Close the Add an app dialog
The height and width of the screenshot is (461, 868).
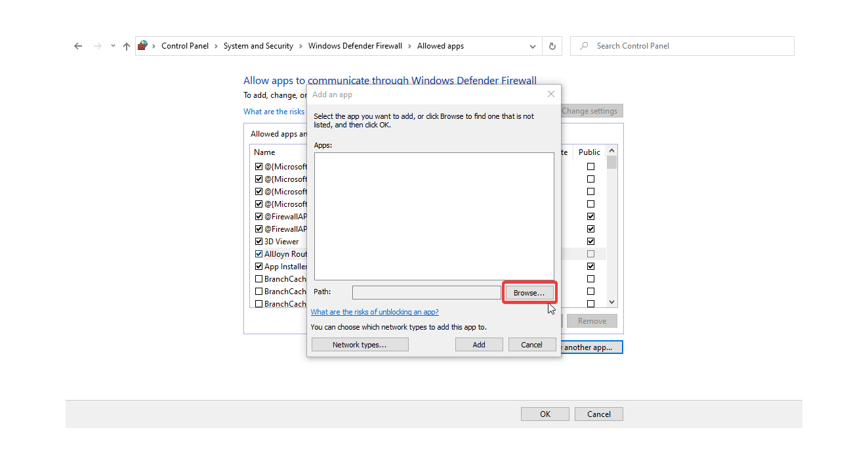pyautogui.click(x=551, y=94)
